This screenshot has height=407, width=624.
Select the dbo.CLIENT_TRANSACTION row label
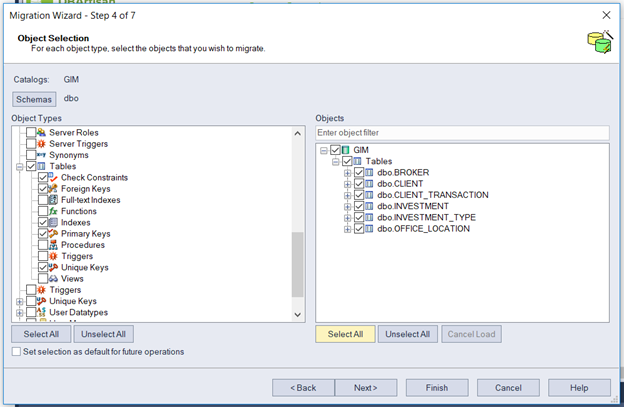click(433, 195)
